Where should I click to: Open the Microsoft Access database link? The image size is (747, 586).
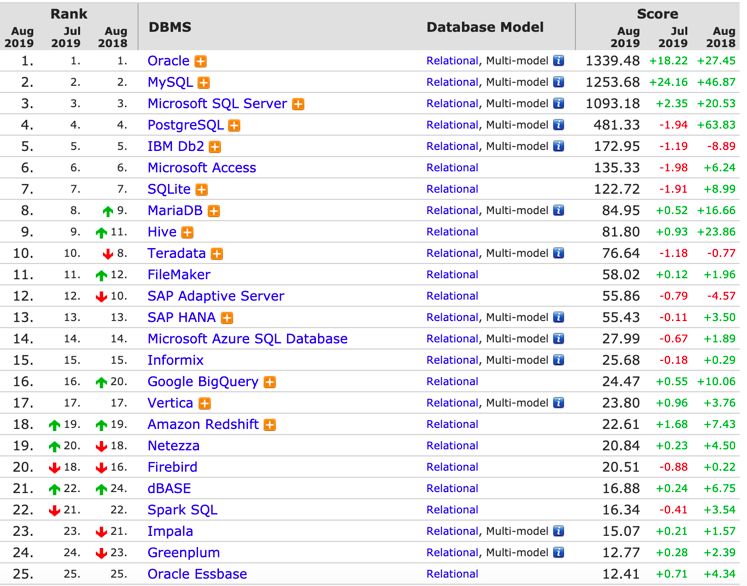[201, 168]
